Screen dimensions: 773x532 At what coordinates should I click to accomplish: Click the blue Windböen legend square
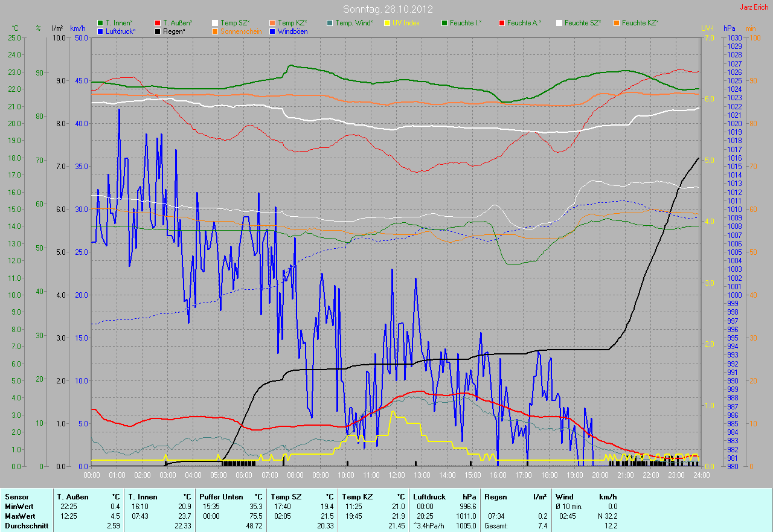click(272, 31)
